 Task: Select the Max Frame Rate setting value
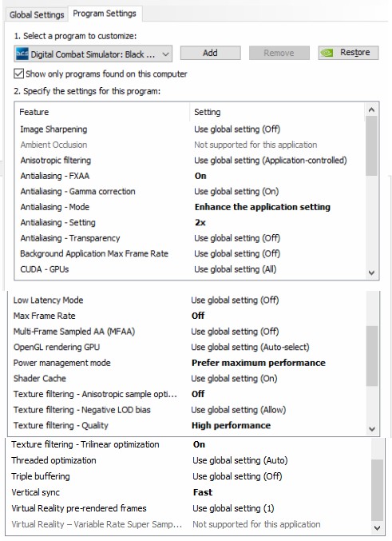click(x=198, y=316)
